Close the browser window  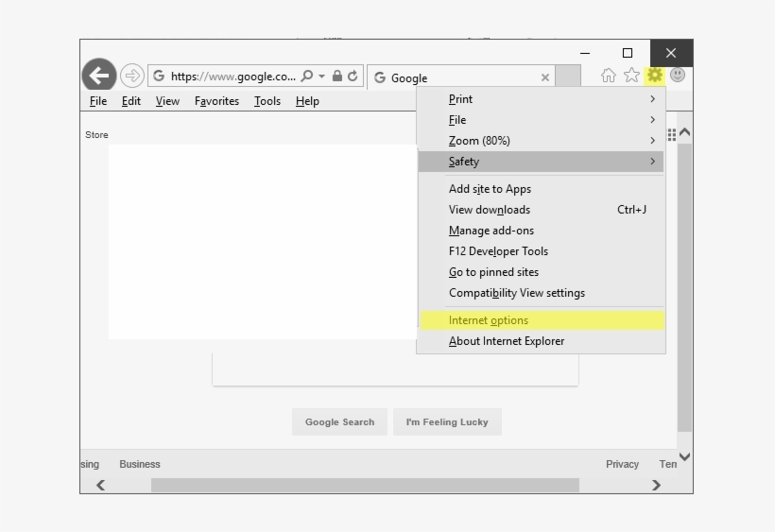point(671,53)
